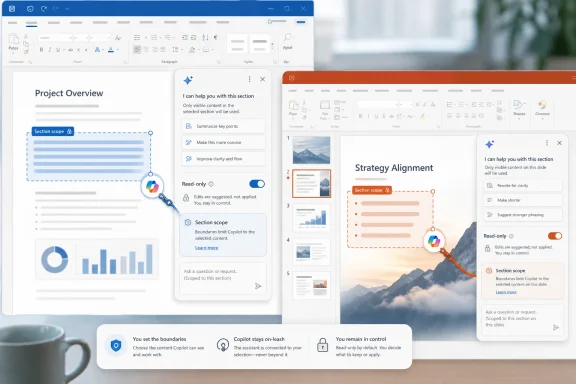This screenshot has height=384, width=576.
Task: Close the PowerPoint Copilot panel
Action: pos(559,143)
